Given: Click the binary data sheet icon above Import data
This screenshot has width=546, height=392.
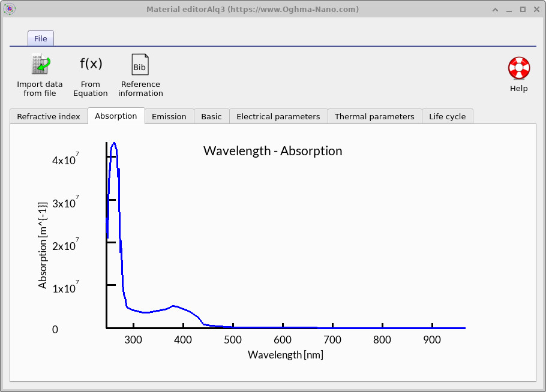Looking at the screenshot, I should tap(40, 62).
